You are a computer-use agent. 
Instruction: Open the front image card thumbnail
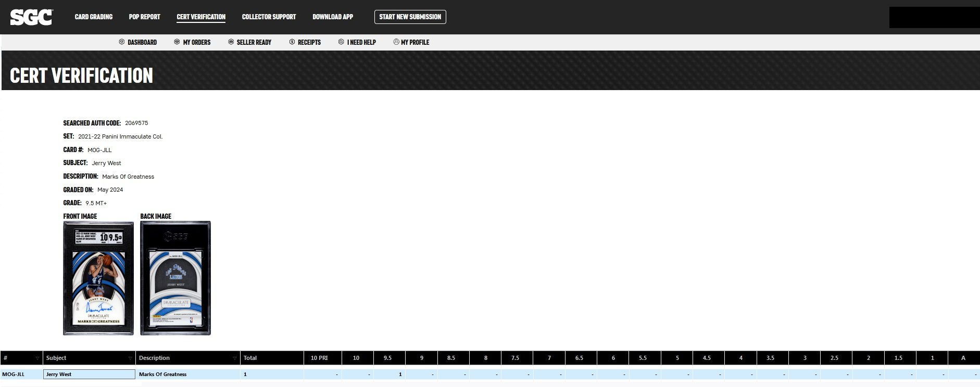click(x=98, y=278)
